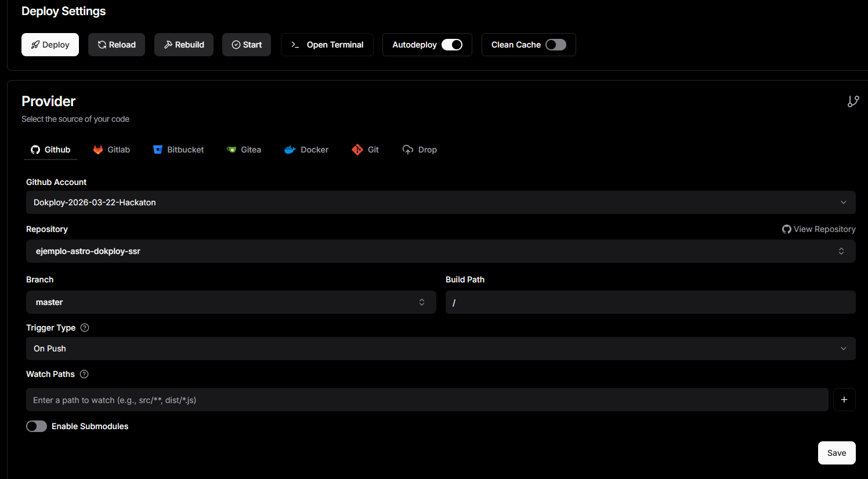Choose the Gitea provider
The image size is (868, 479).
click(244, 150)
